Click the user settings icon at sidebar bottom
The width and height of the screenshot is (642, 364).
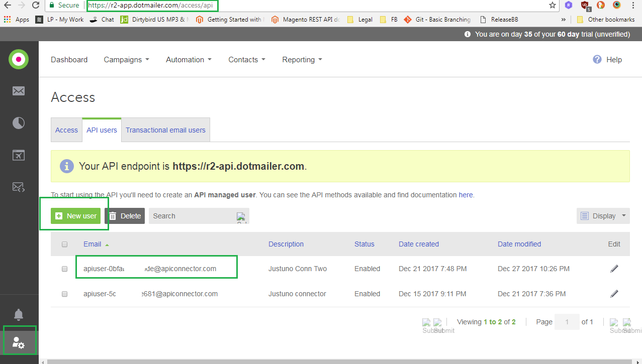click(19, 341)
